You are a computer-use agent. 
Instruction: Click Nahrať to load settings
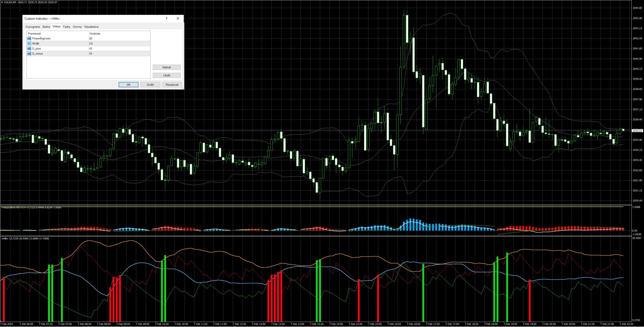pos(167,67)
